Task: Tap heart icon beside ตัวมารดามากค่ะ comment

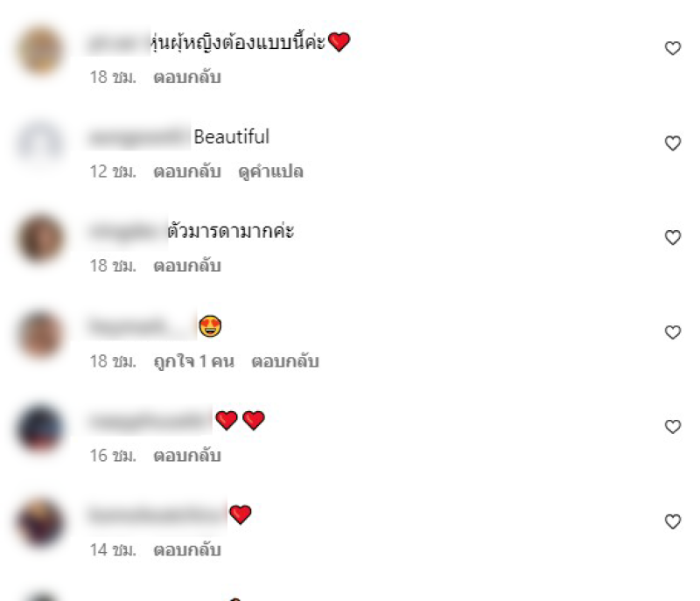Action: 672,237
